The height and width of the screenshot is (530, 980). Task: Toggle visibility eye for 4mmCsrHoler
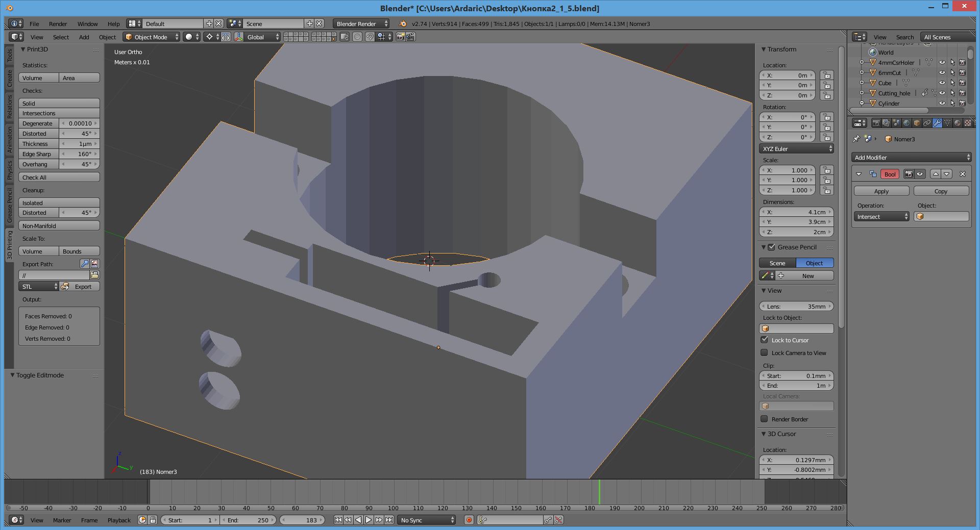(942, 62)
